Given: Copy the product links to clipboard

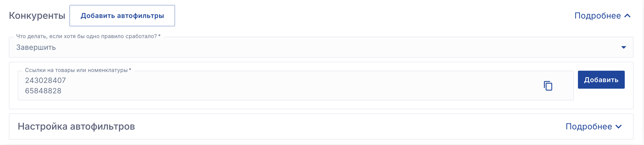Looking at the screenshot, I should tap(548, 86).
